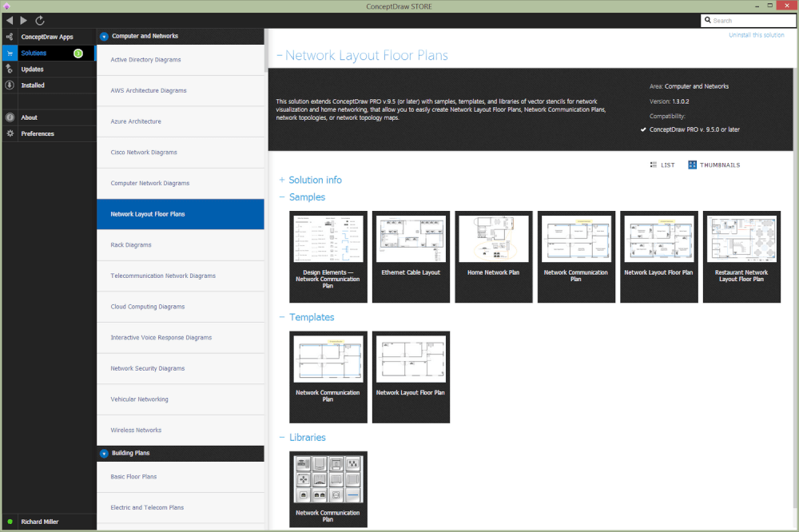
Task: Collapse the Computer and Networks category
Action: pos(104,36)
